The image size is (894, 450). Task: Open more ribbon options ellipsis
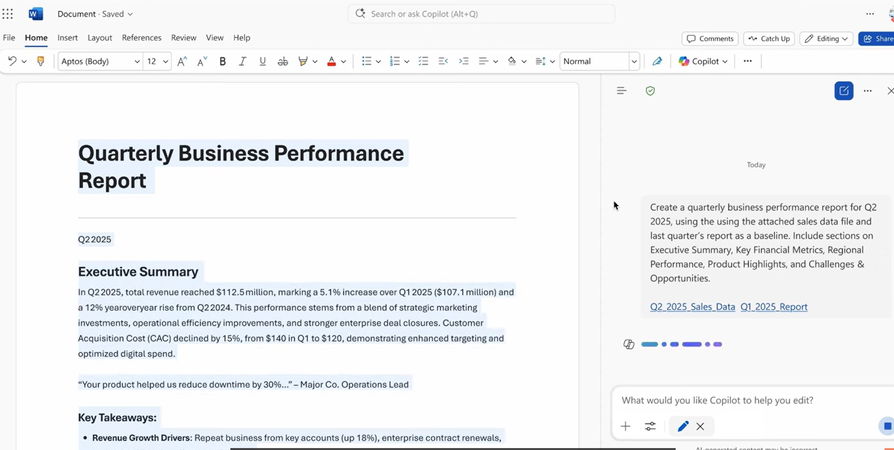(x=747, y=61)
